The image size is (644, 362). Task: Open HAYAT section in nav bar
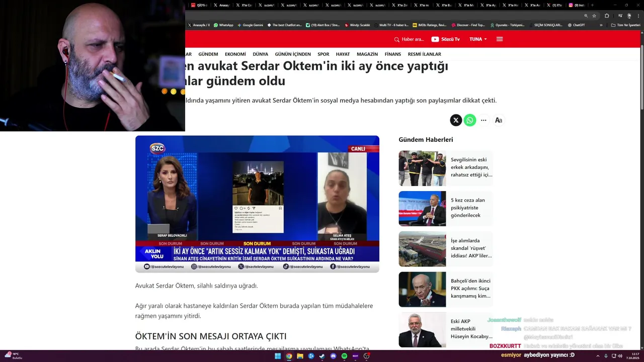[343, 54]
